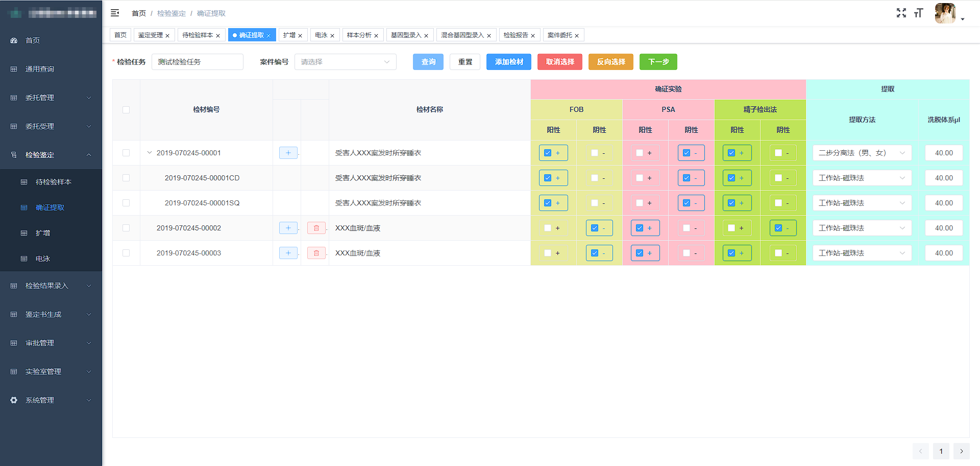Switch to the 基因型录入 tab
The image size is (980, 466).
coord(406,35)
